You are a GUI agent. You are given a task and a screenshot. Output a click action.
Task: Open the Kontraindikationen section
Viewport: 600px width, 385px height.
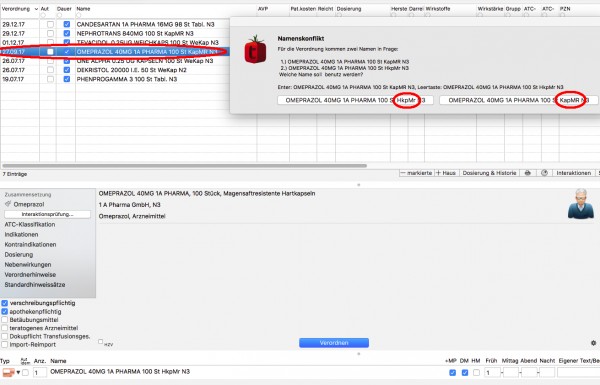point(30,244)
